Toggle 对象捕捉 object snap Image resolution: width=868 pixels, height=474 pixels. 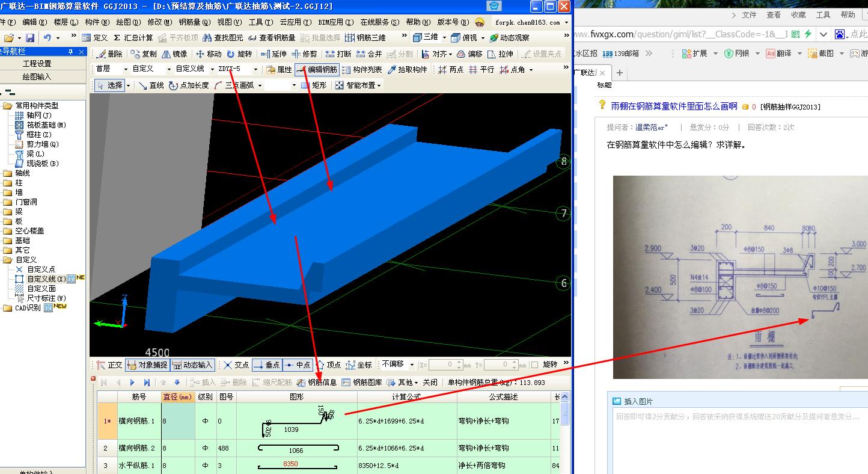pyautogui.click(x=147, y=365)
